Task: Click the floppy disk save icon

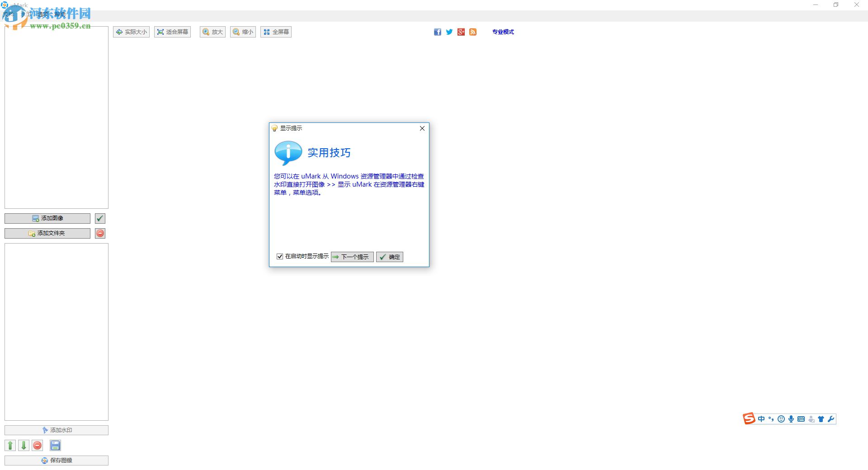Action: (55, 445)
